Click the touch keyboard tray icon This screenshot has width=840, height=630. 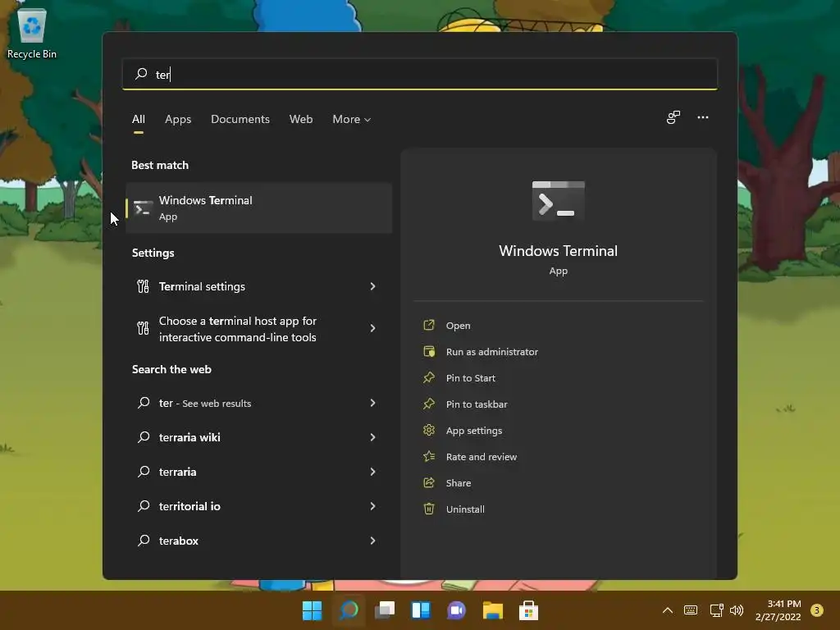[691, 610]
